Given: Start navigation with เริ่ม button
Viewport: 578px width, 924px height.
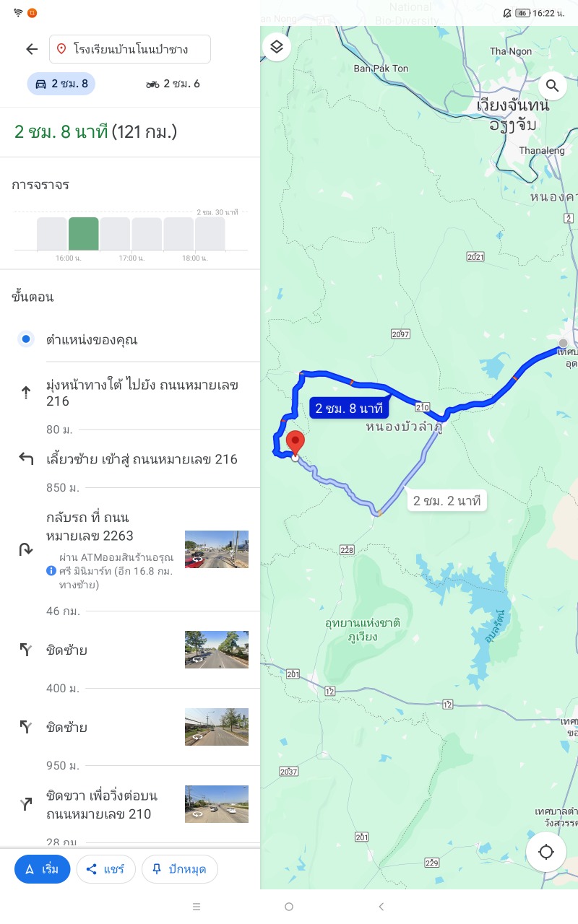Looking at the screenshot, I should 42,869.
